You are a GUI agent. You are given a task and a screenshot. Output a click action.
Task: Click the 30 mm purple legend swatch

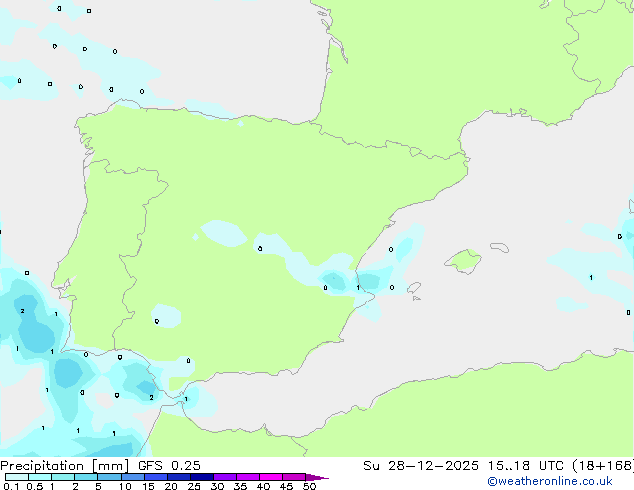click(224, 477)
